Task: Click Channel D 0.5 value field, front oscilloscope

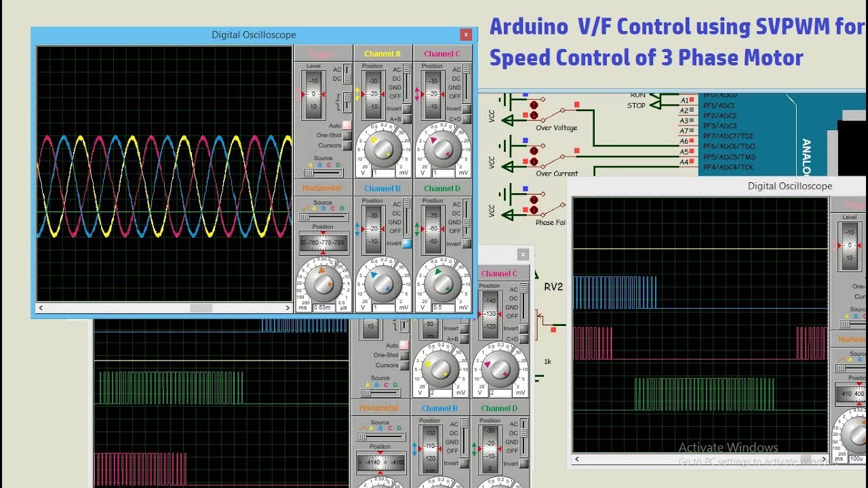Action: point(443,307)
